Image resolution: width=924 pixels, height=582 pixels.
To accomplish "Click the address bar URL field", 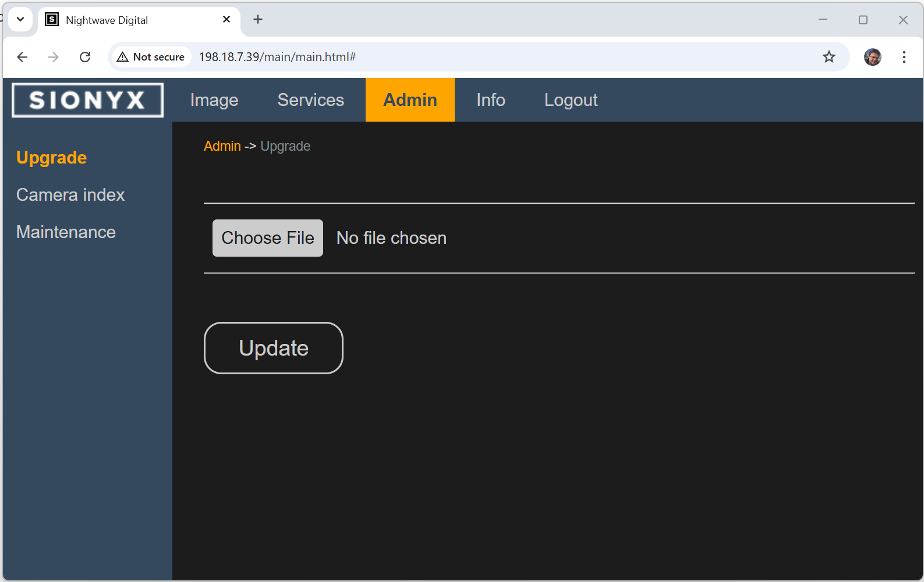I will pyautogui.click(x=466, y=57).
